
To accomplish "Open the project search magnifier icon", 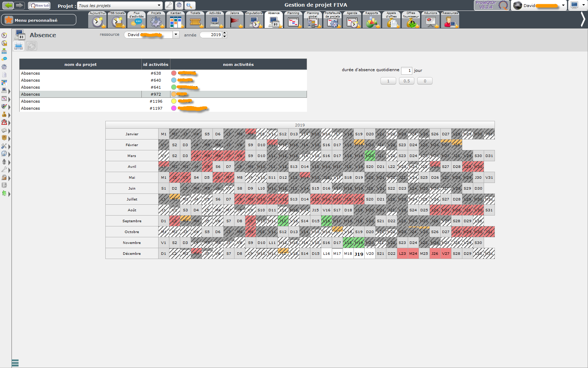I will [189, 5].
